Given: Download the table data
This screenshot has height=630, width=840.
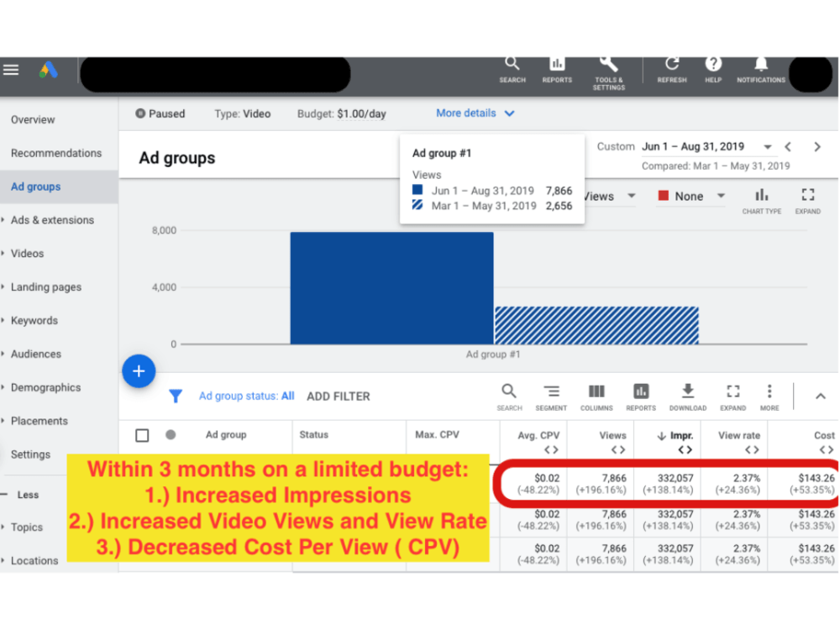Looking at the screenshot, I should coord(688,397).
